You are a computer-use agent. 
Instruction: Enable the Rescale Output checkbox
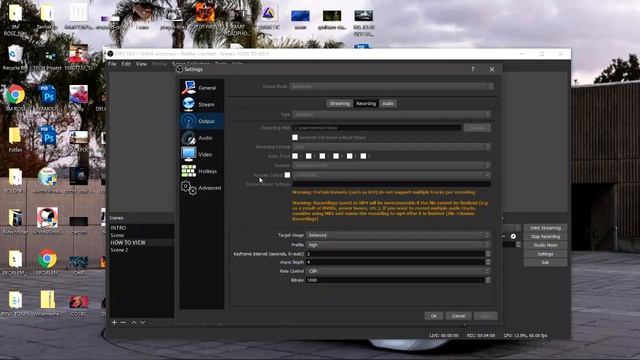coord(287,175)
